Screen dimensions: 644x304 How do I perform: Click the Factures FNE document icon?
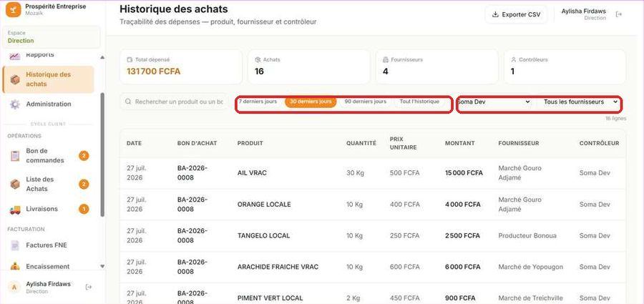15,245
